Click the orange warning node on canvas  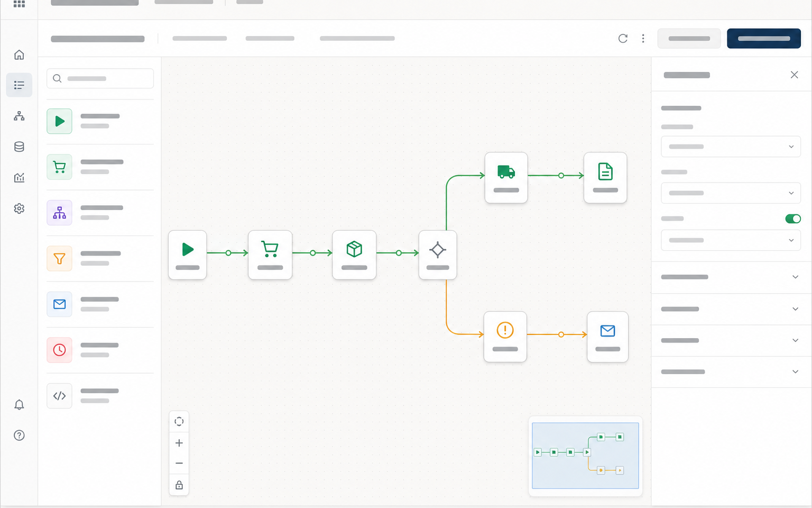point(505,337)
